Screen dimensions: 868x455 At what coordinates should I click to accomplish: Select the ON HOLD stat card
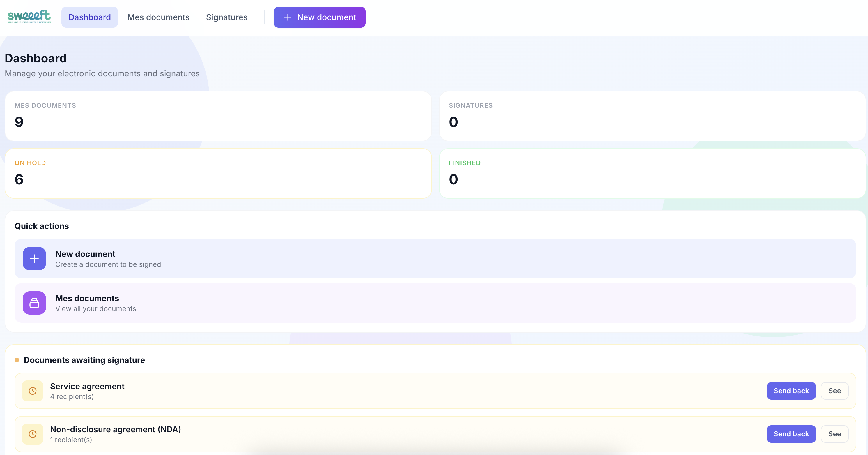click(218, 173)
